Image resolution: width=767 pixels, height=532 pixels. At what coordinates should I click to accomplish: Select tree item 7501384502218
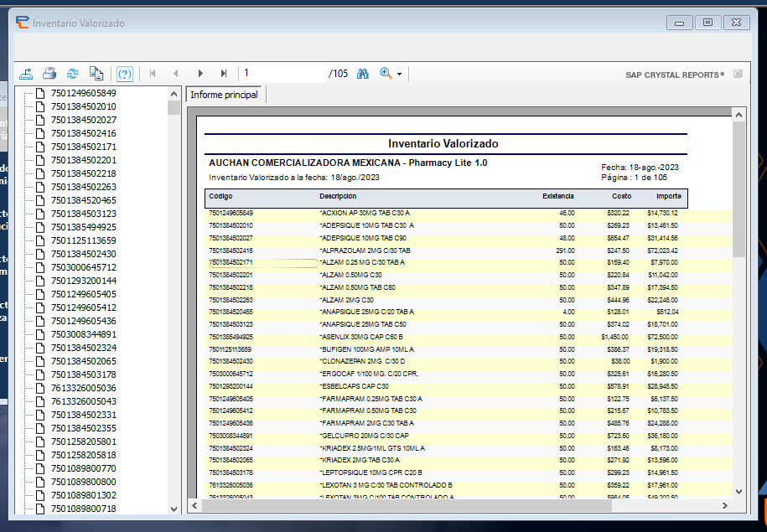(x=84, y=173)
